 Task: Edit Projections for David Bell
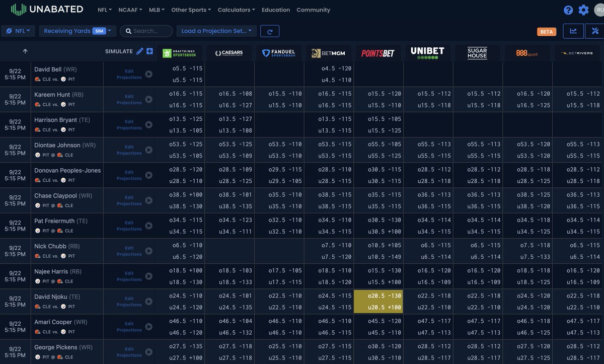coord(129,74)
